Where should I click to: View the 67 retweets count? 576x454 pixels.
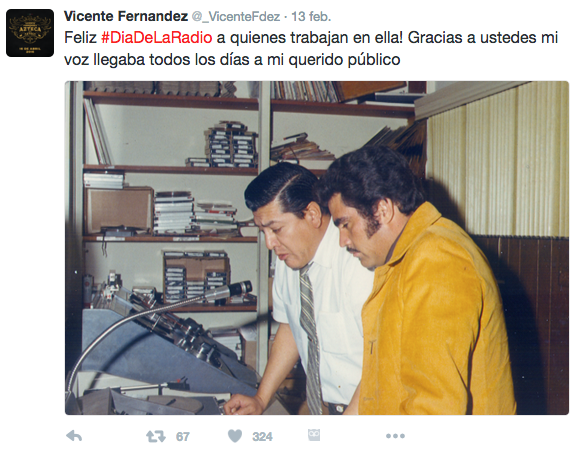pos(183,437)
